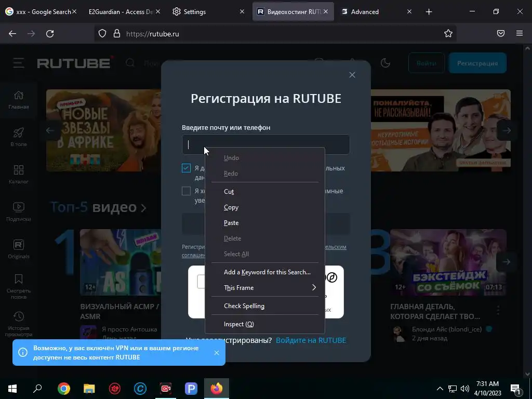532x399 pixels.
Task: Open the taskbar clock and date
Action: [487, 389]
